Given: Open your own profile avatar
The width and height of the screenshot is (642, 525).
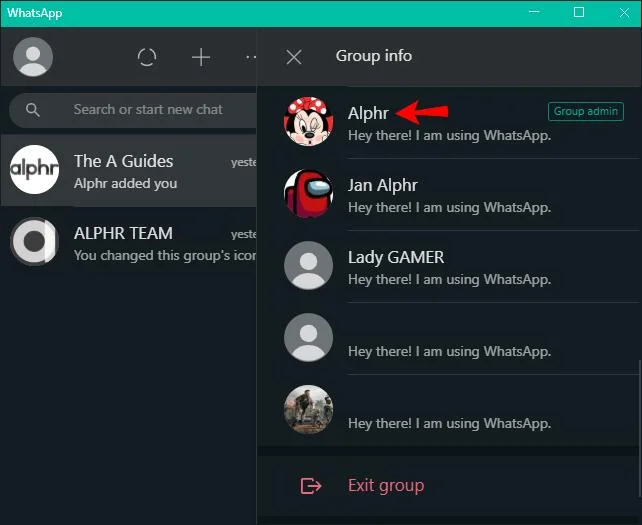Looking at the screenshot, I should click(x=33, y=57).
